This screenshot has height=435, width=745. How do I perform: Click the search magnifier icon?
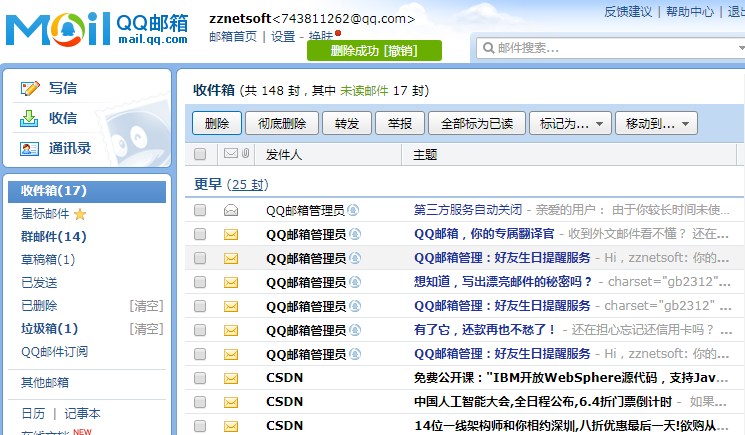(x=488, y=48)
